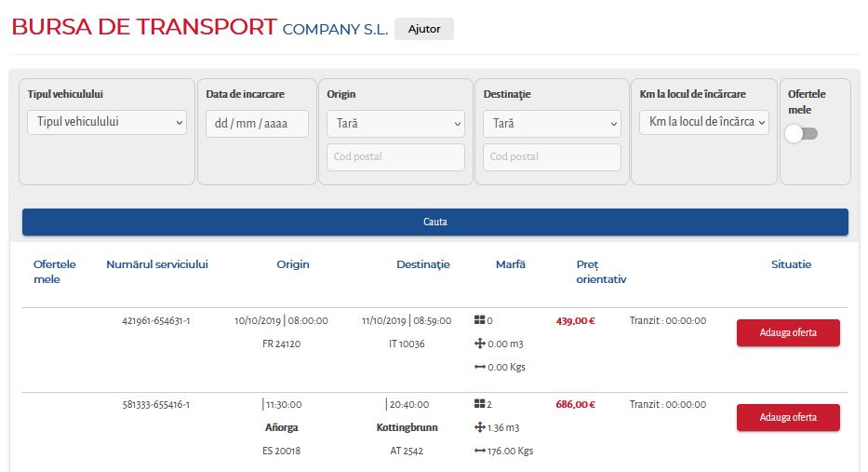Click the 20:40:00 delivery time
868x472 pixels.
coord(409,405)
